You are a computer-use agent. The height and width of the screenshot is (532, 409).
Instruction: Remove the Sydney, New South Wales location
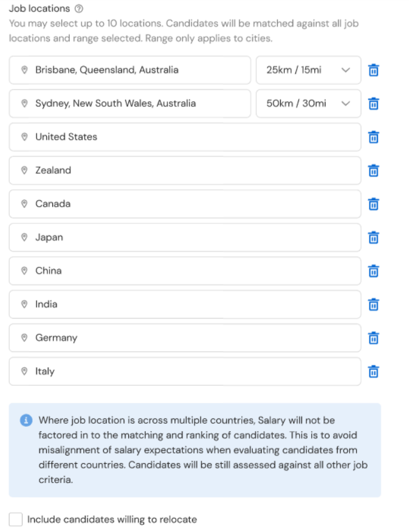click(373, 103)
